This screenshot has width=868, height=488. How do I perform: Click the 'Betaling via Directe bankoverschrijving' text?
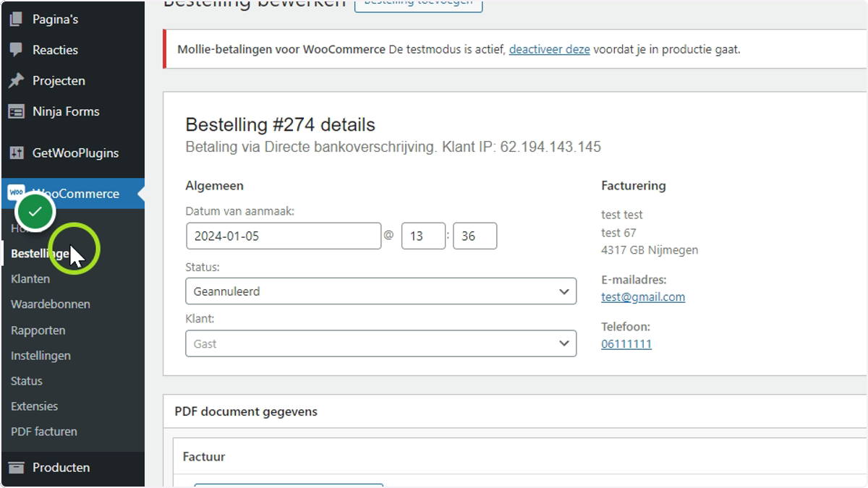pyautogui.click(x=311, y=147)
